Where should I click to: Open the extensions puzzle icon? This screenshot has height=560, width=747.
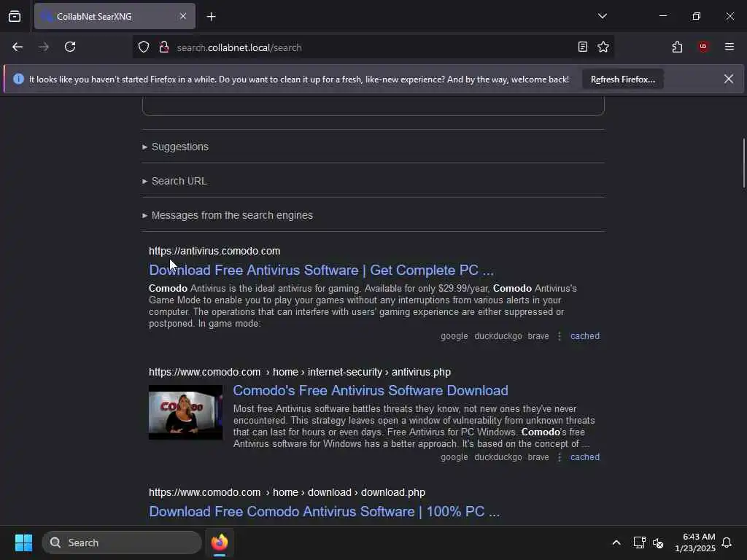click(677, 47)
